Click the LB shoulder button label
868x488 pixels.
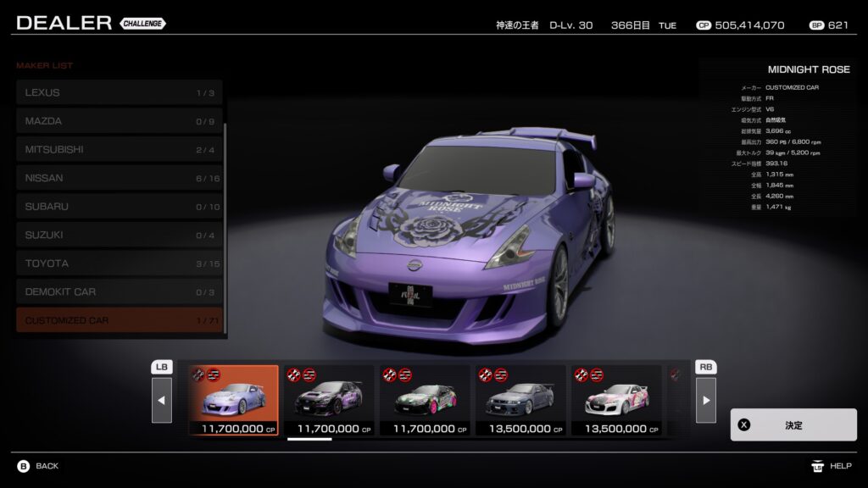162,367
